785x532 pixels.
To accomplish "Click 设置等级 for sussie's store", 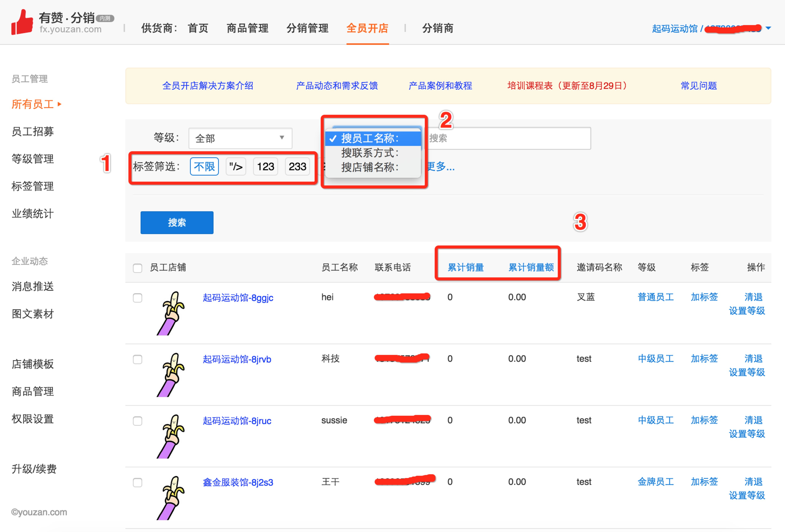I will [747, 434].
